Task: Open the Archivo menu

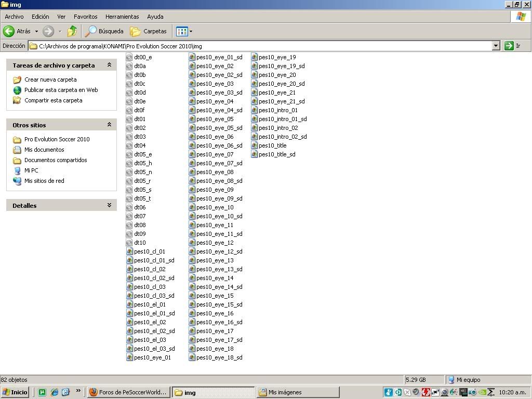Action: click(x=14, y=17)
